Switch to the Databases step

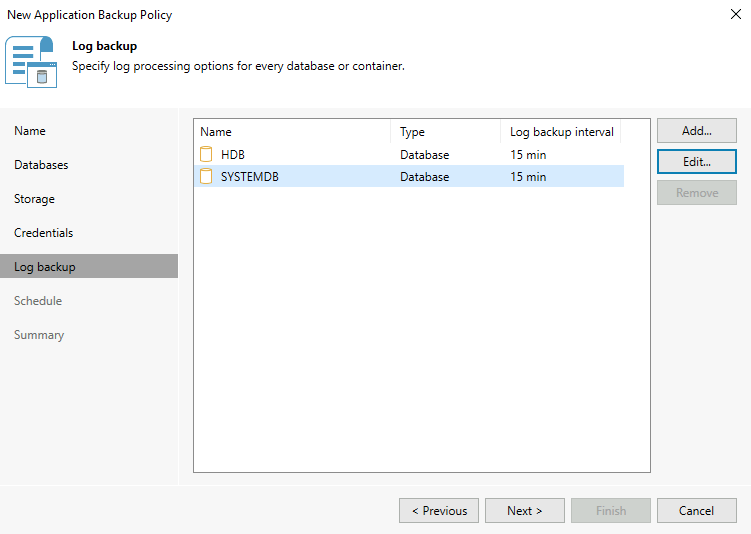pos(41,165)
